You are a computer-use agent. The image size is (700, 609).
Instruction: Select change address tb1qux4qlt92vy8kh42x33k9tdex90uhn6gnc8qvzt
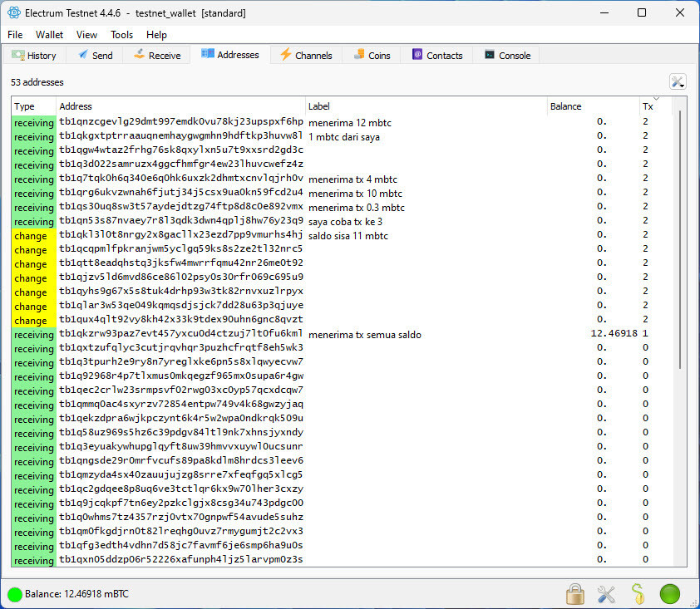pyautogui.click(x=180, y=319)
